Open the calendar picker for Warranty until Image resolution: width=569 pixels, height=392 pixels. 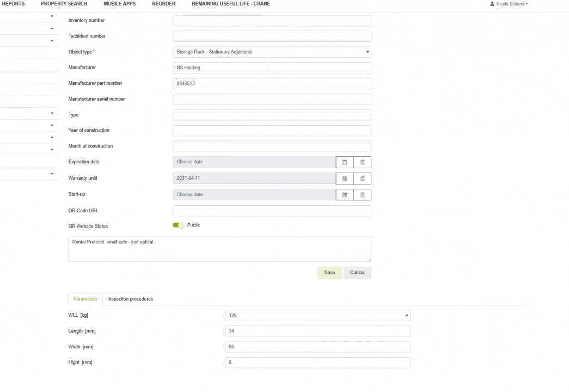(x=344, y=178)
